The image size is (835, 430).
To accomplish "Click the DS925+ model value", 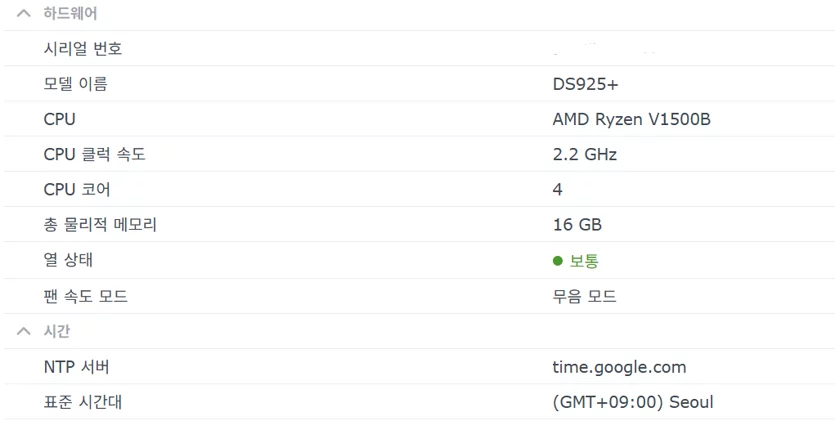I will point(586,84).
